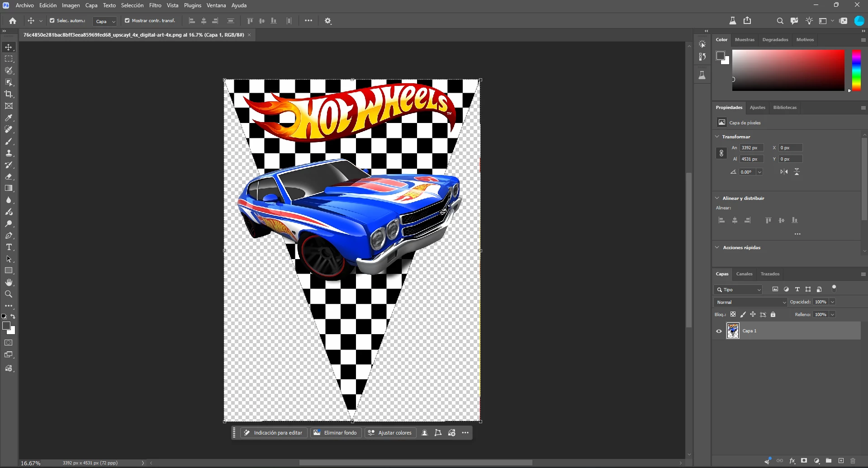Flip vertically in Transform properties

(797, 172)
